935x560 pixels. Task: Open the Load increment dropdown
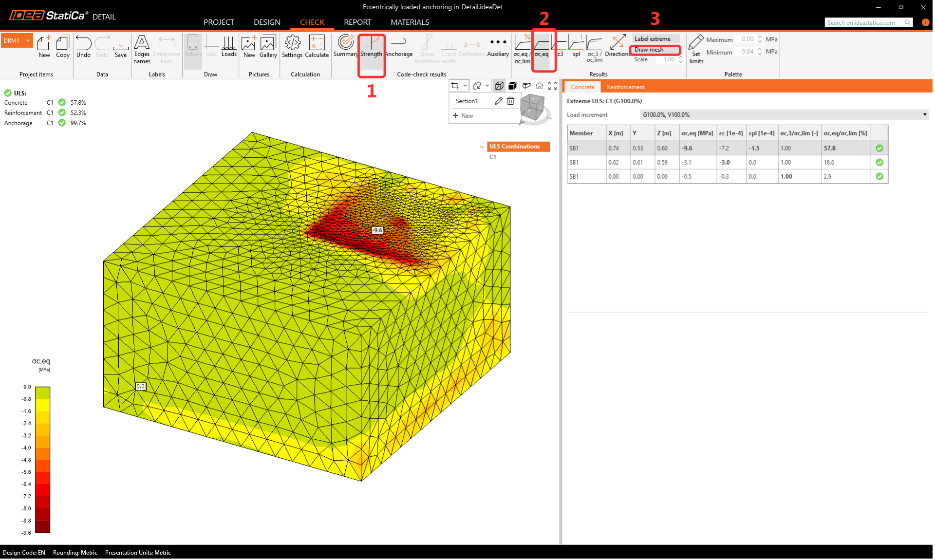click(x=924, y=115)
